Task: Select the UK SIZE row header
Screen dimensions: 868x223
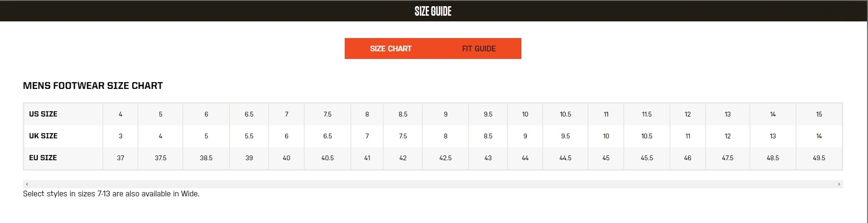Action: 43,136
